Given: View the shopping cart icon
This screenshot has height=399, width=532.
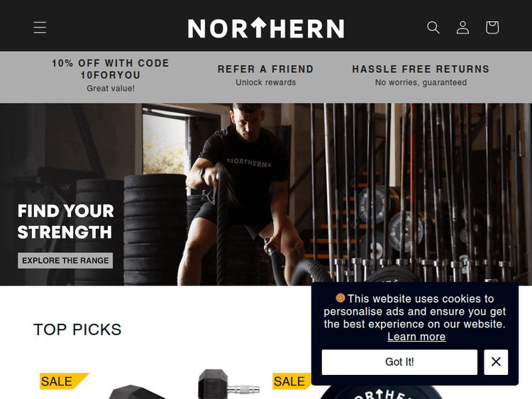Looking at the screenshot, I should (492, 28).
